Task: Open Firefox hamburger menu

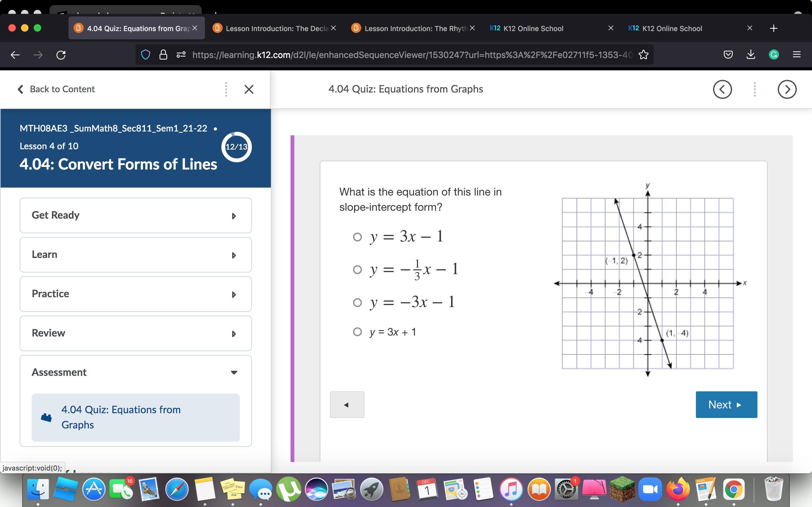Action: [x=796, y=55]
